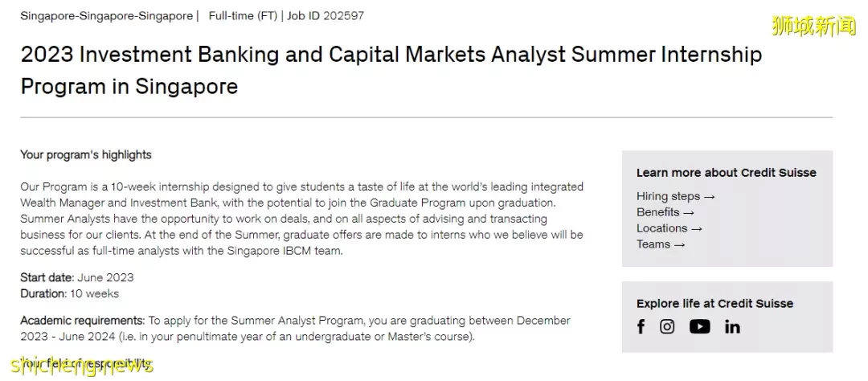Screen dimensions: 868x381
Task: Click the YouTube icon
Action: (x=700, y=326)
